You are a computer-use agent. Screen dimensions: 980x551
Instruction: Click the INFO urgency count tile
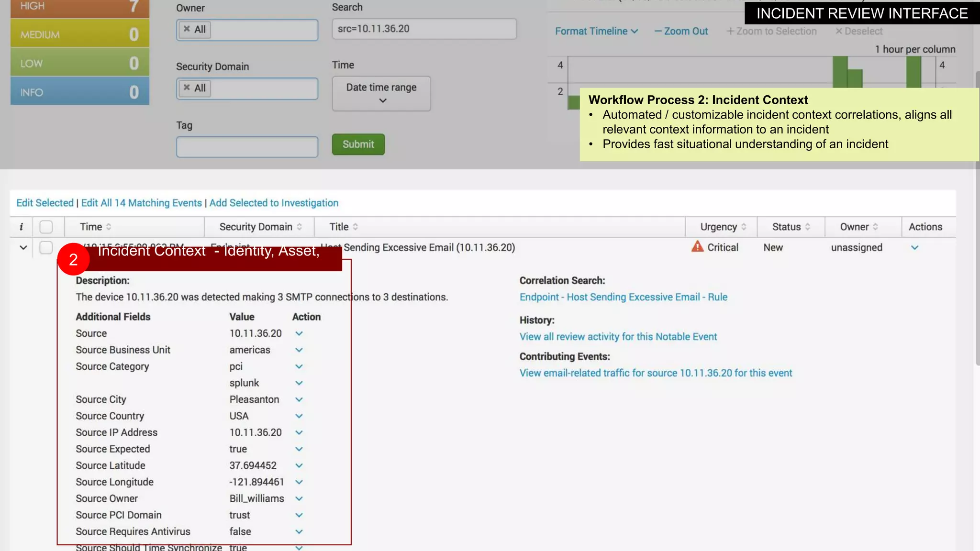point(80,91)
